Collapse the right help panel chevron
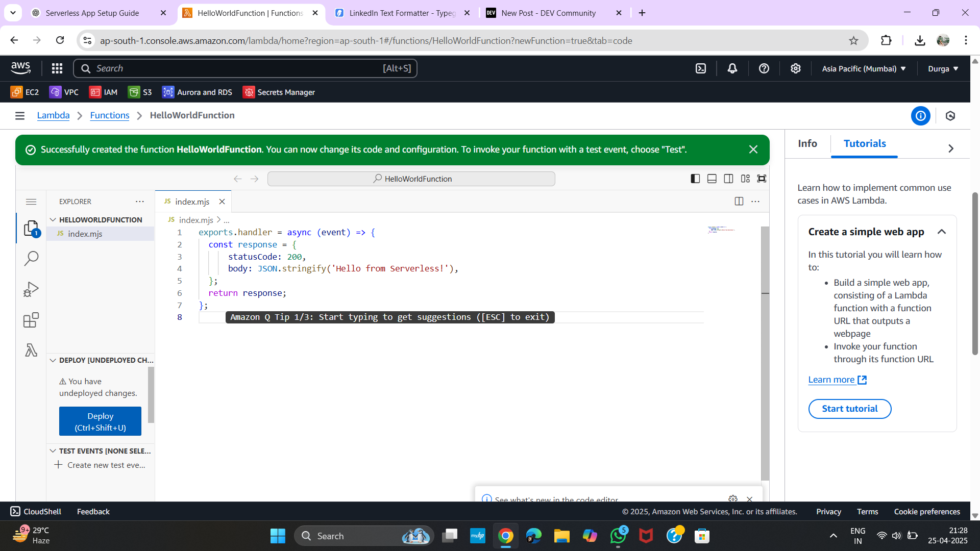Viewport: 980px width, 551px height. tap(950, 148)
